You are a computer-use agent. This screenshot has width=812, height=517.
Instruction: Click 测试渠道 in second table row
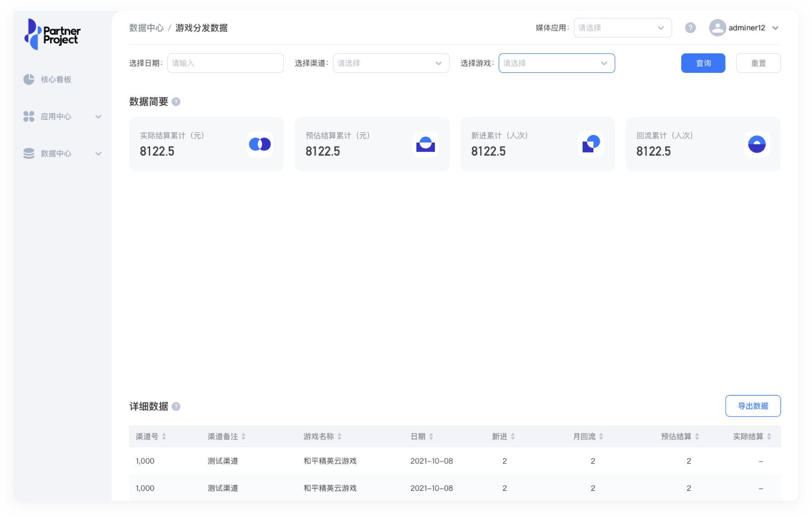pyautogui.click(x=223, y=488)
